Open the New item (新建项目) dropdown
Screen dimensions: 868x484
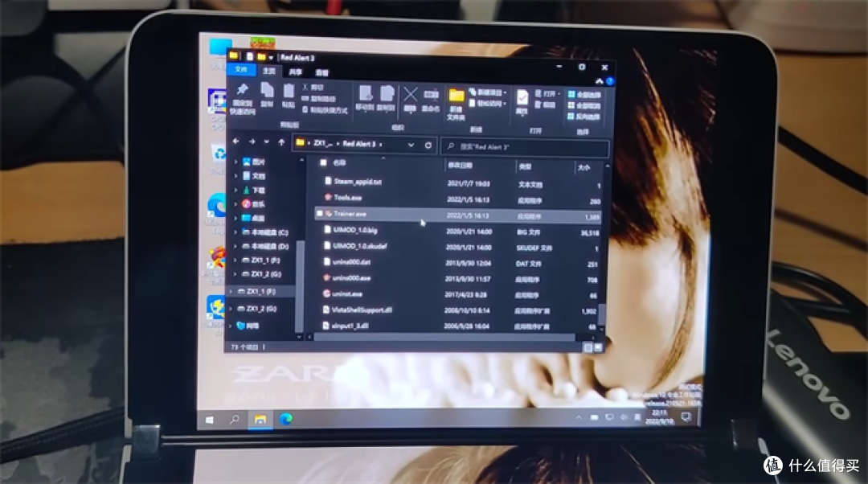487,92
